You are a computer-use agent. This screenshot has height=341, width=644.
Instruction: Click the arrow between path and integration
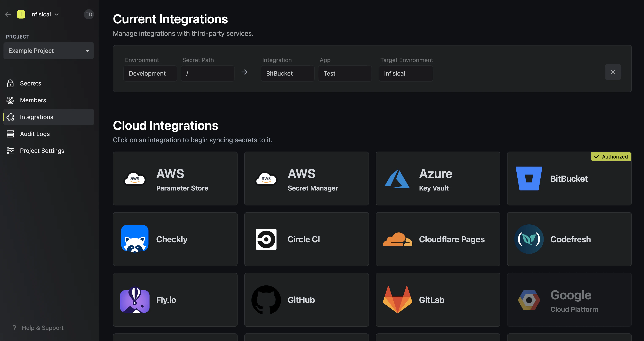244,72
